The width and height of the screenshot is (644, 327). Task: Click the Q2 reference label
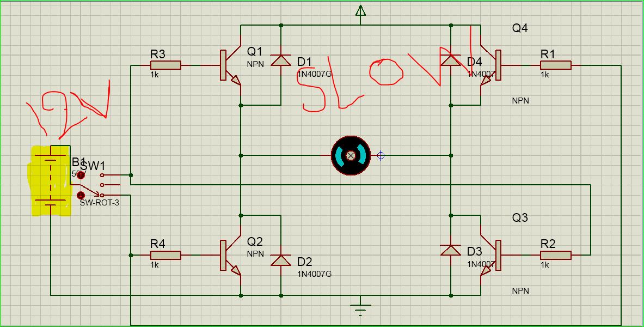click(x=255, y=241)
